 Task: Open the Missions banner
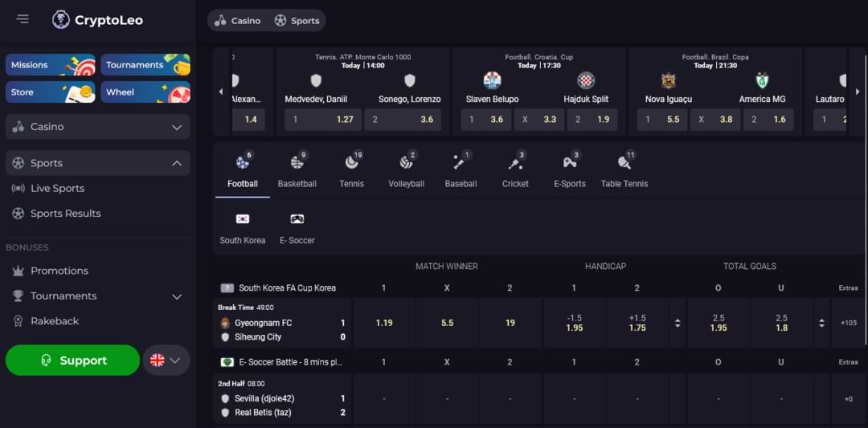(51, 65)
